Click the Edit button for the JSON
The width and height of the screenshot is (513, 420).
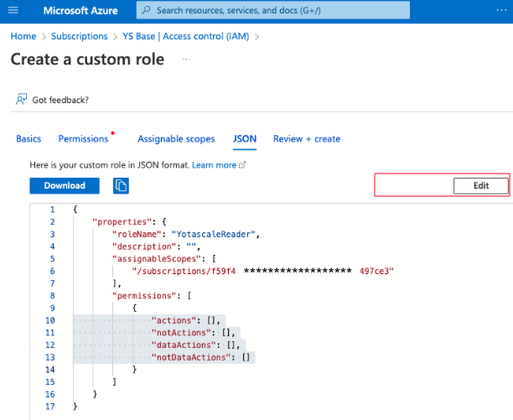[480, 185]
